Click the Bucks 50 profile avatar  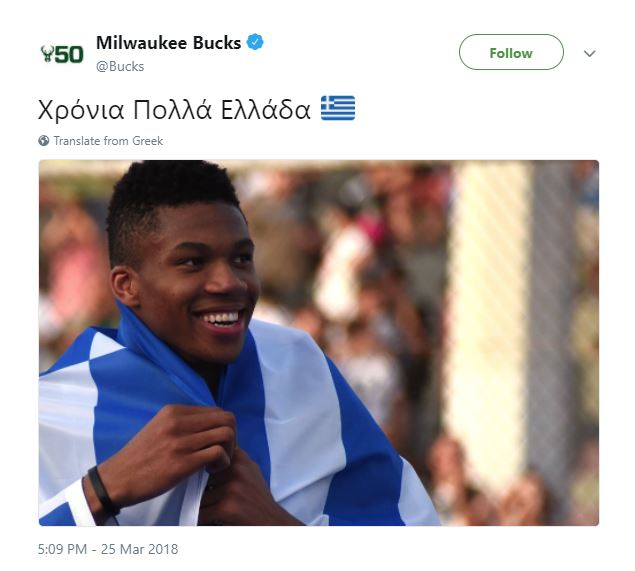click(x=62, y=54)
